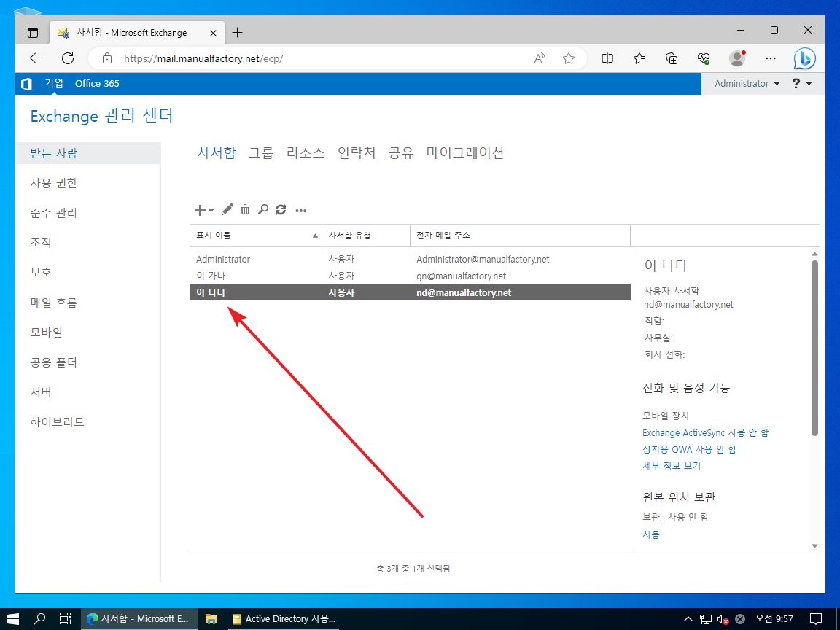This screenshot has height=630, width=840.
Task: Open 세부 정보 보기 link
Action: coord(672,465)
